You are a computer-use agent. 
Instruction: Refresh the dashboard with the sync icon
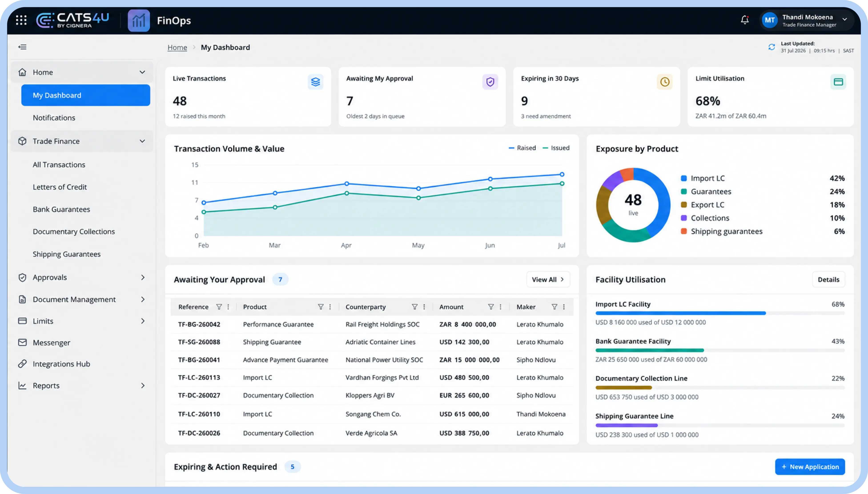tap(772, 47)
